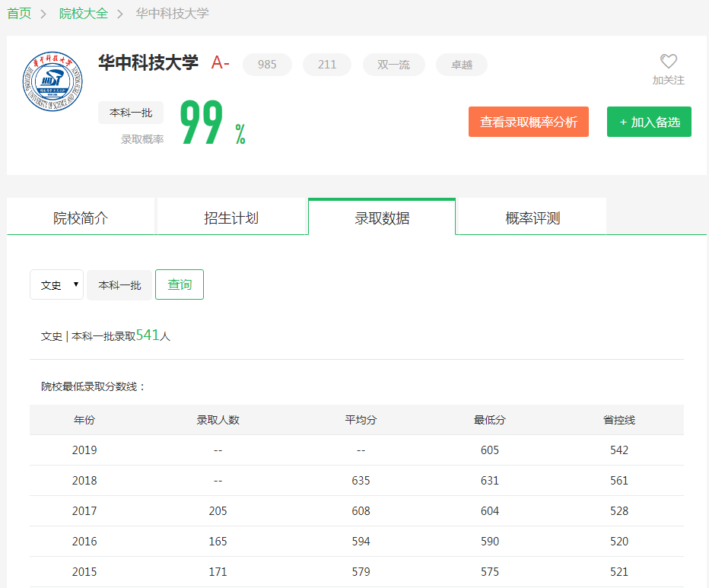Open 院校大全 breadcrumb link
Screen dimensions: 709x588
pos(84,14)
